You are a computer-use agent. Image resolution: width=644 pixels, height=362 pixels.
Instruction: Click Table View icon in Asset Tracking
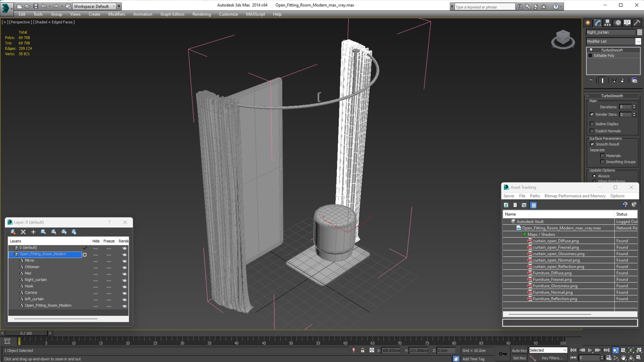pos(534,205)
